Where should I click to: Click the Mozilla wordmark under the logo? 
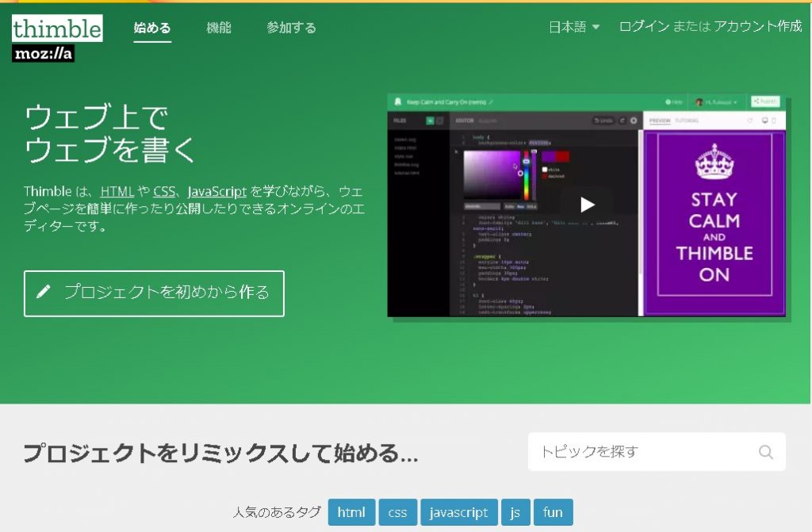(x=44, y=54)
